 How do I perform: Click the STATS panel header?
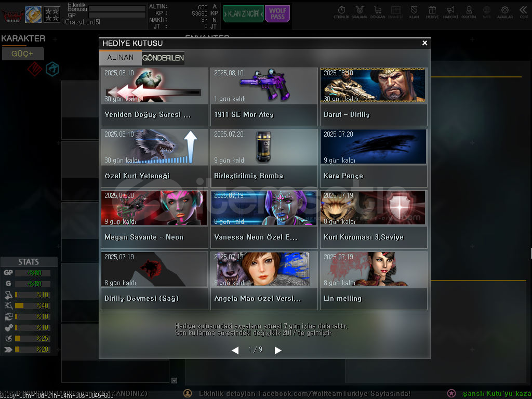[x=29, y=262]
